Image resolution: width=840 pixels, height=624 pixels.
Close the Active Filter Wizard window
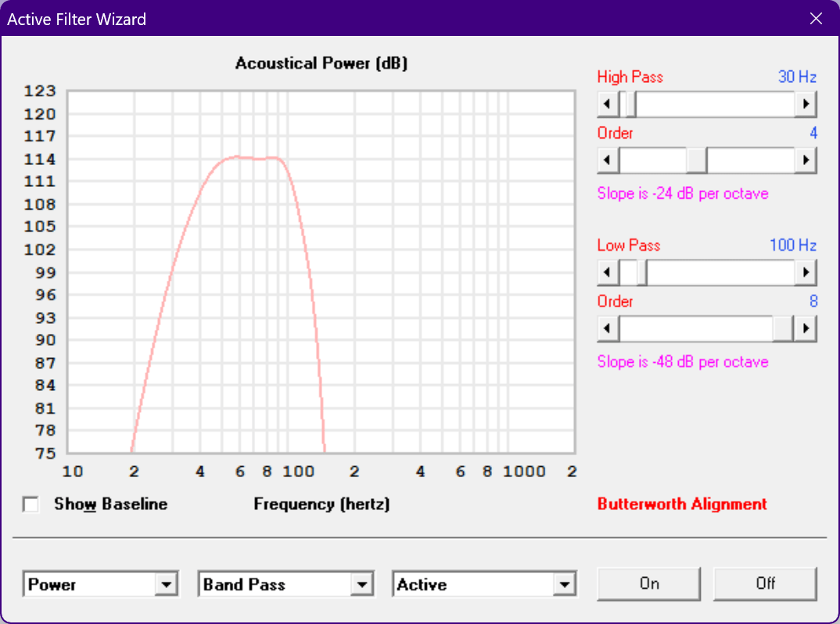coord(816,19)
